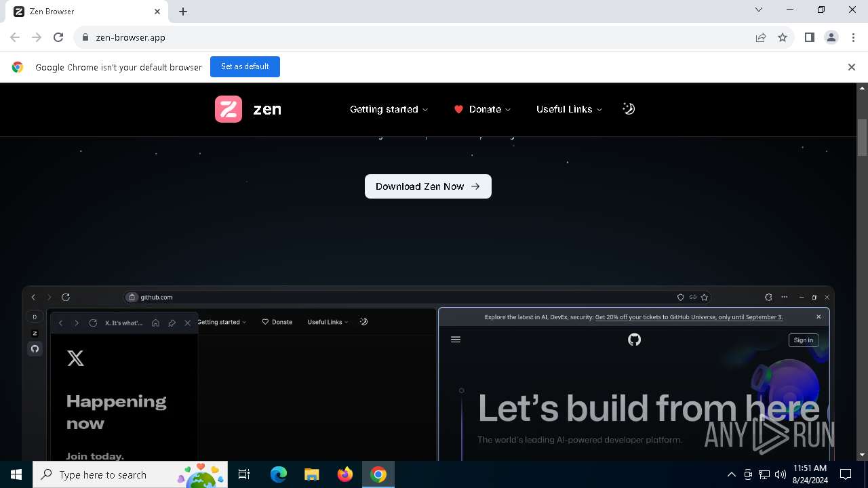Reload the current page

click(58, 37)
